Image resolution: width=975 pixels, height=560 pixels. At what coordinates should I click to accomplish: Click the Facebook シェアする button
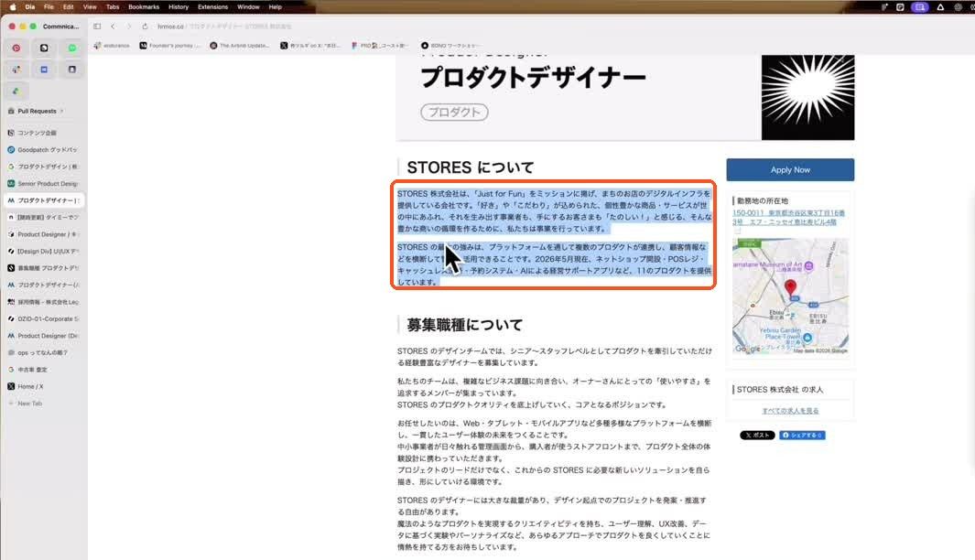(802, 435)
